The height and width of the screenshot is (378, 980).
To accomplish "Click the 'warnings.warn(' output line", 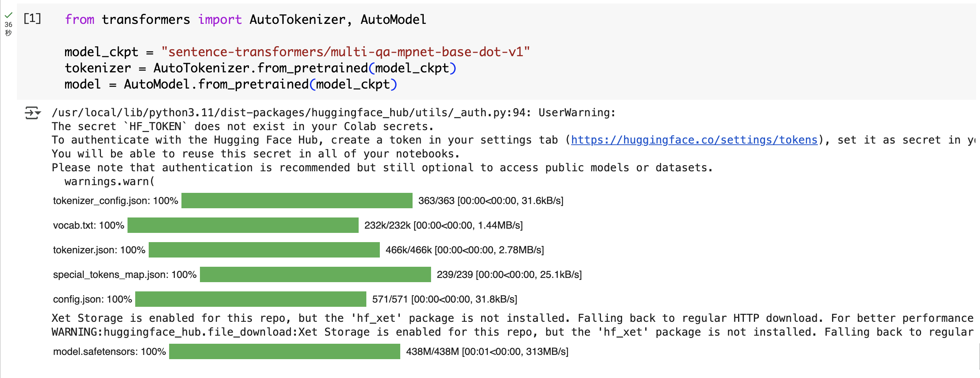I will (109, 181).
